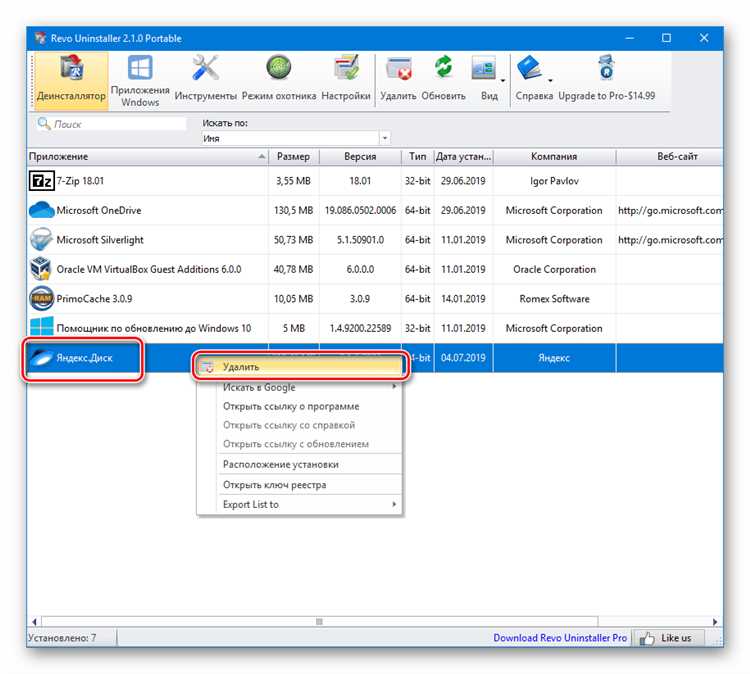Open the Искать по combo box
This screenshot has width=750, height=674.
click(295, 138)
